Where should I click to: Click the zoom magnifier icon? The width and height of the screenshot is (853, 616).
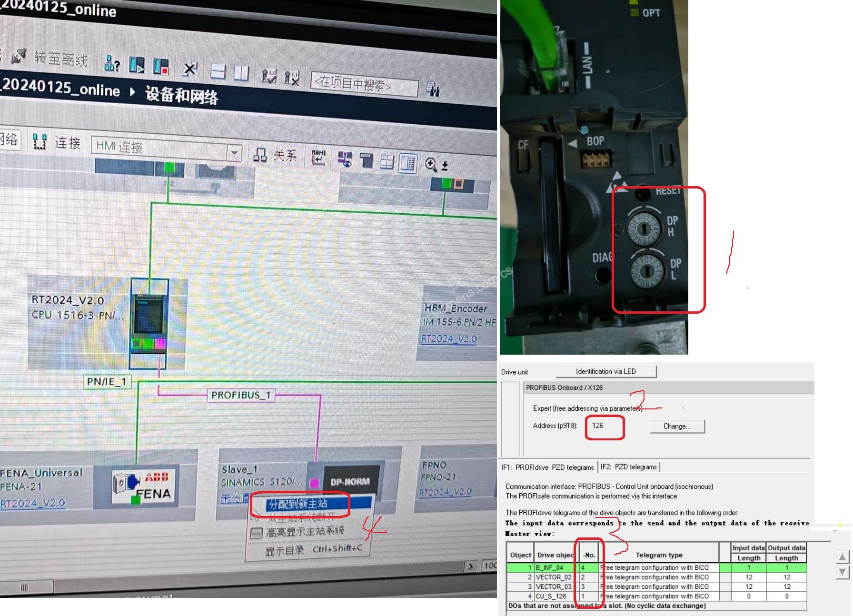(x=431, y=164)
